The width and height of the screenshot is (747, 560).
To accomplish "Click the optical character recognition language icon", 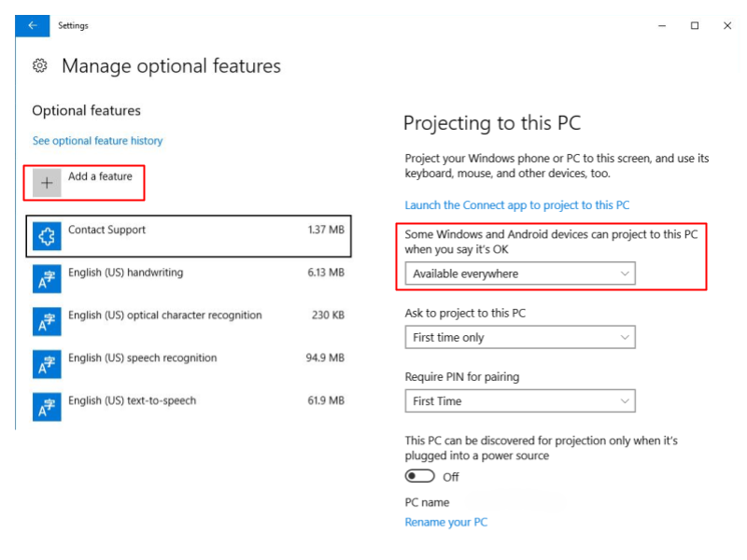I will click(x=47, y=322).
